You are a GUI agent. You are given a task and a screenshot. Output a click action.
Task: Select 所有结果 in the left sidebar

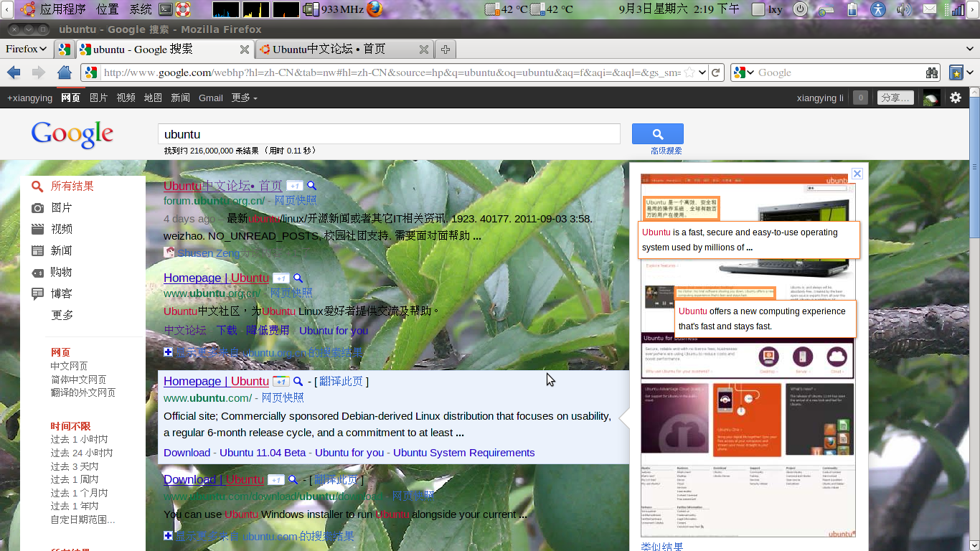tap(72, 186)
